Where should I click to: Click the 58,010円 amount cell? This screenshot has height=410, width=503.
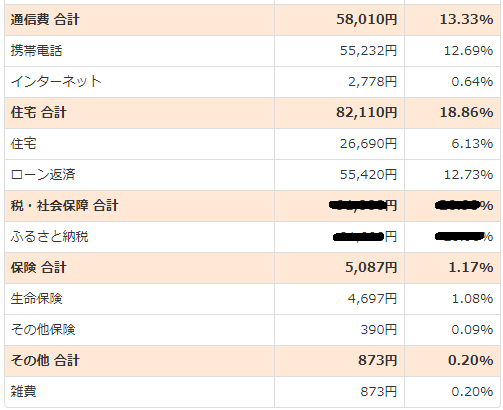[367, 20]
